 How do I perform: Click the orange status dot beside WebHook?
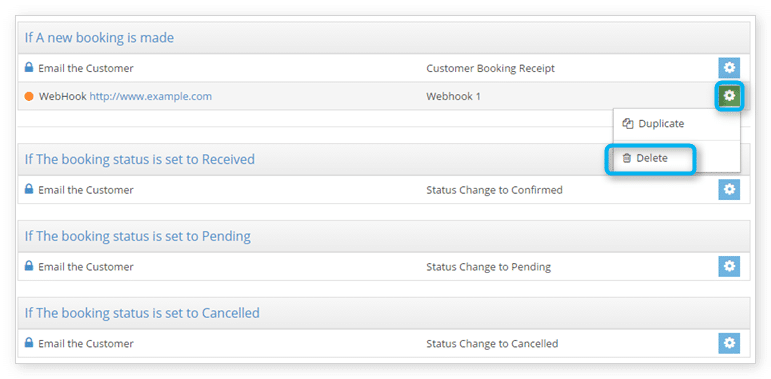click(29, 96)
